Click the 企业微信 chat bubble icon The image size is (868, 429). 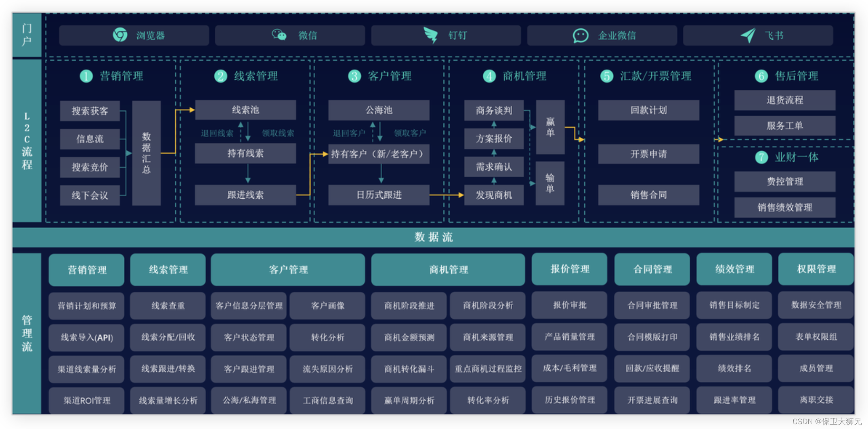[x=581, y=36]
